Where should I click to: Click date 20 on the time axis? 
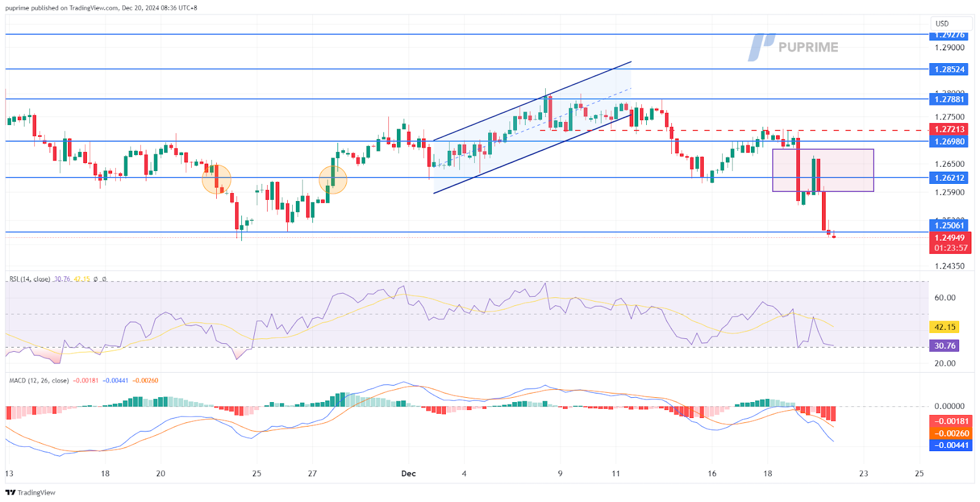coord(160,473)
